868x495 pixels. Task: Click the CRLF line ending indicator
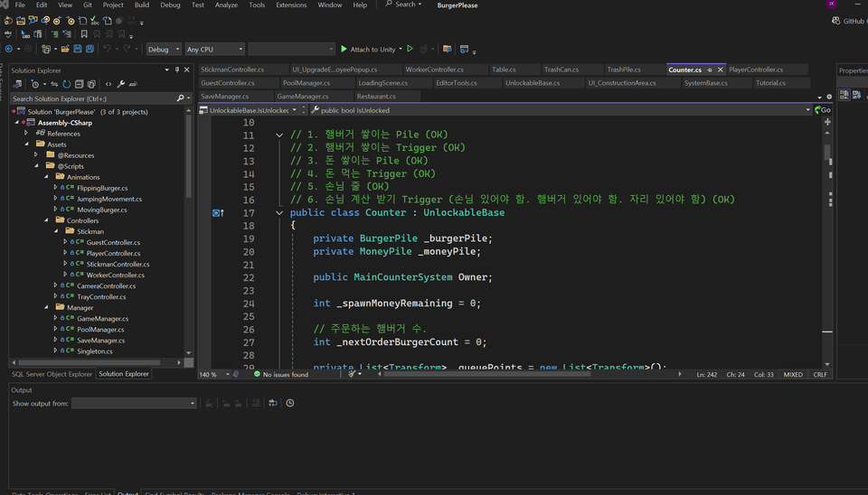pyautogui.click(x=820, y=375)
